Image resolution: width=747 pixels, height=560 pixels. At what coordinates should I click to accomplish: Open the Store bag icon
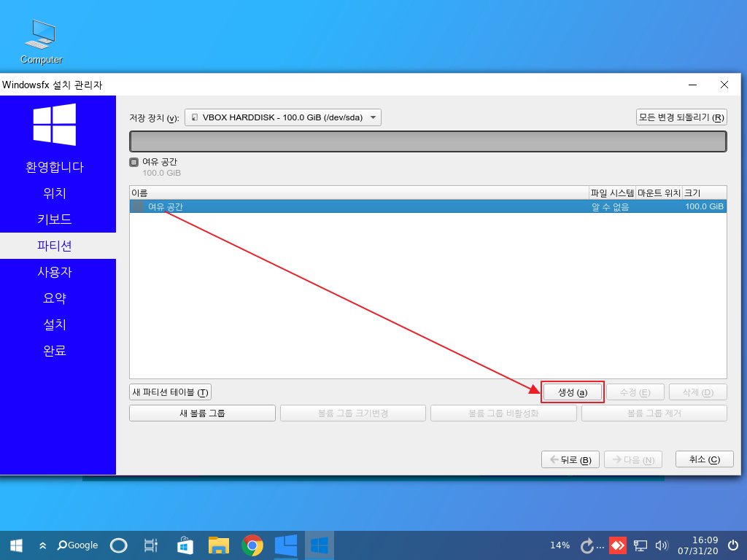[185, 545]
